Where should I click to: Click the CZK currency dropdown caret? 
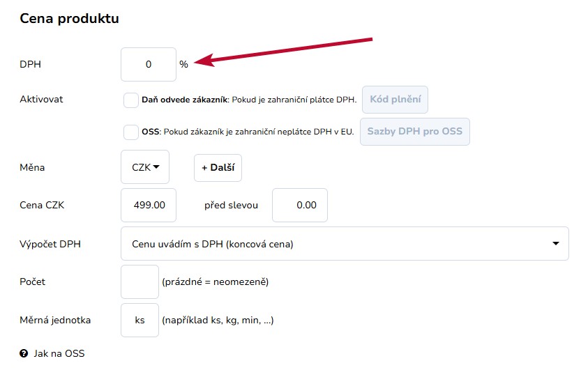coord(156,167)
